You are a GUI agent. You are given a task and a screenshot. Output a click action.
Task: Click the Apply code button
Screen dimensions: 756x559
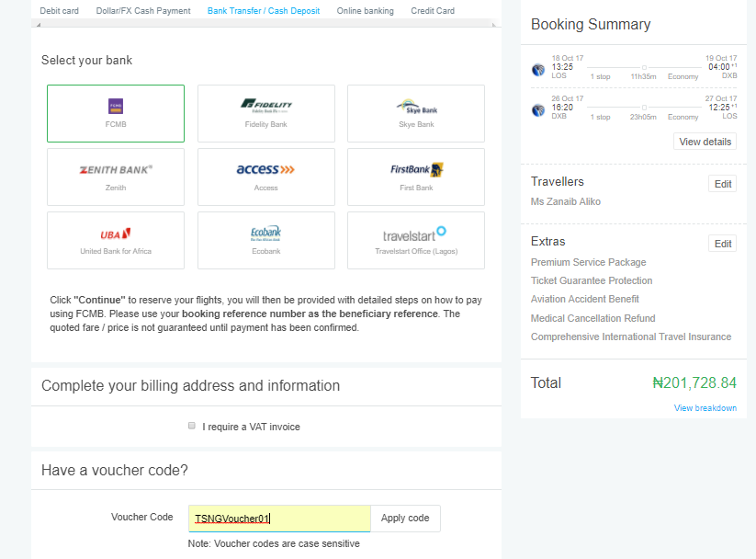(x=405, y=518)
